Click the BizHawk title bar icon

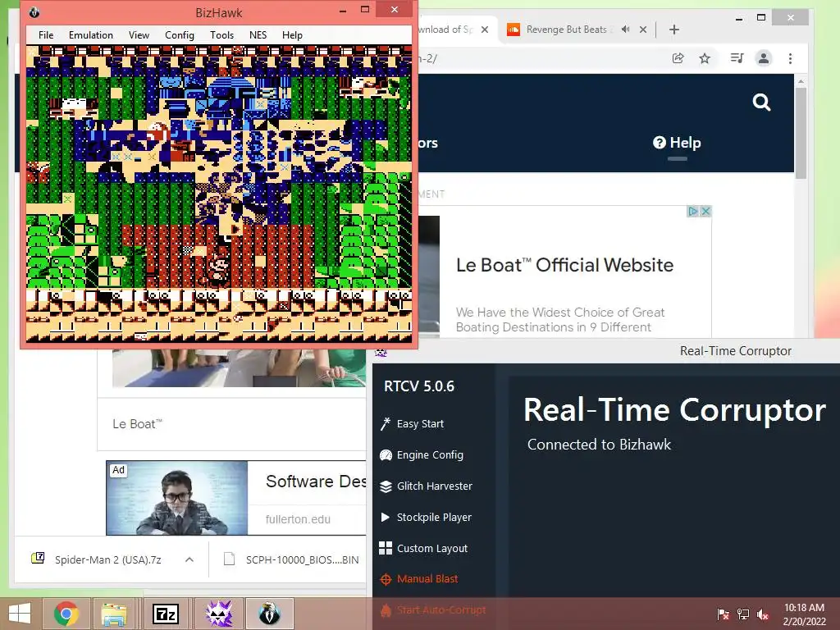click(x=34, y=12)
